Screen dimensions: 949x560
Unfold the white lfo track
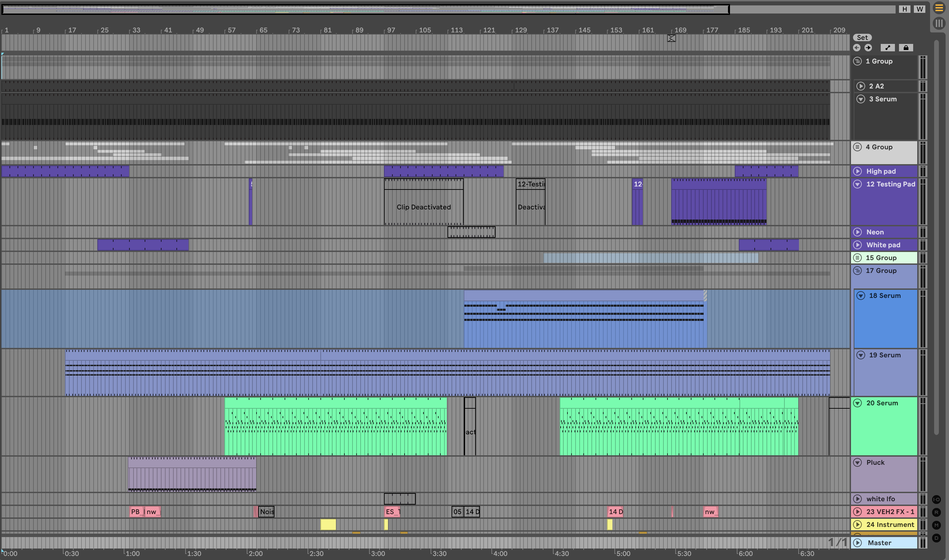857,499
